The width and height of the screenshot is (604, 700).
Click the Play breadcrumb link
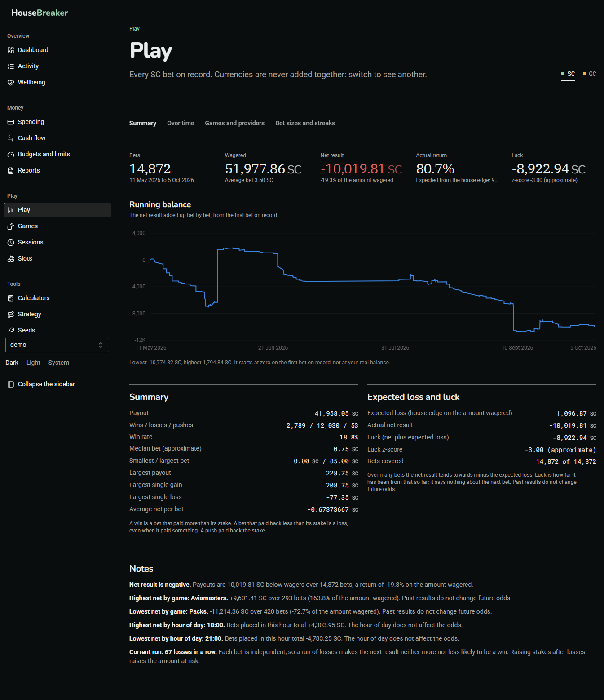[134, 29]
